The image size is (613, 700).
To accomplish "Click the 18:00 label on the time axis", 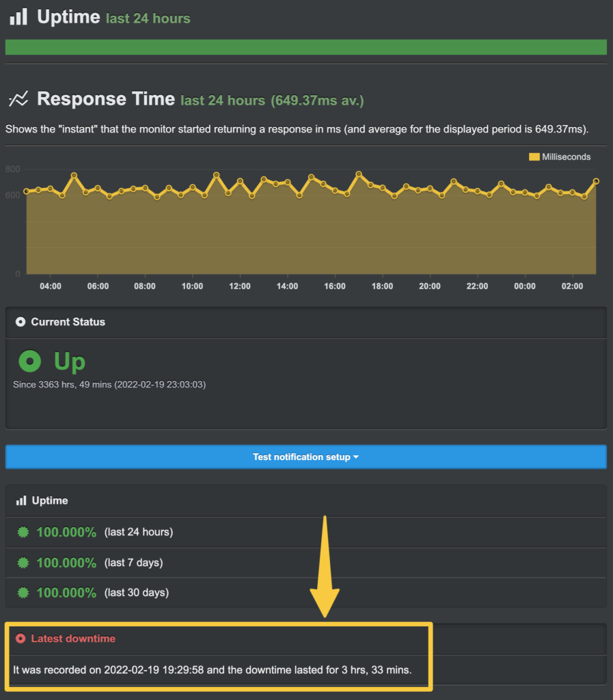I will point(382,286).
